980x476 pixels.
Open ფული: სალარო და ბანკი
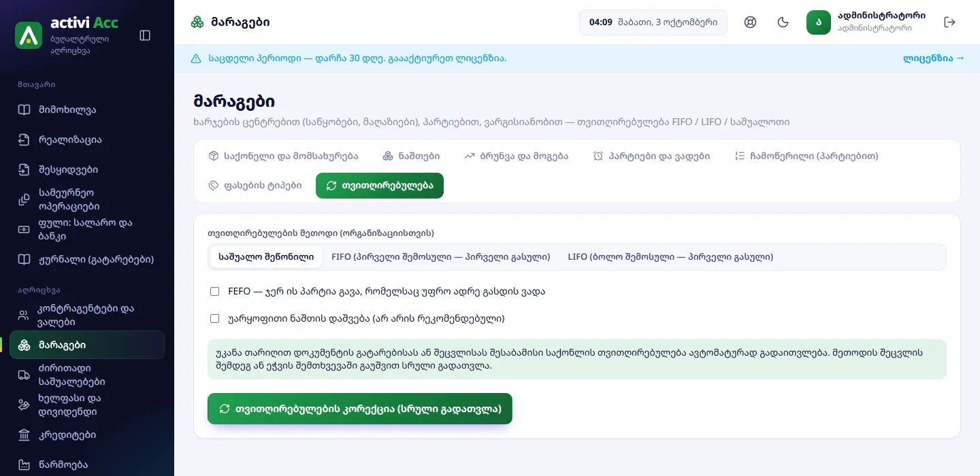(x=87, y=230)
